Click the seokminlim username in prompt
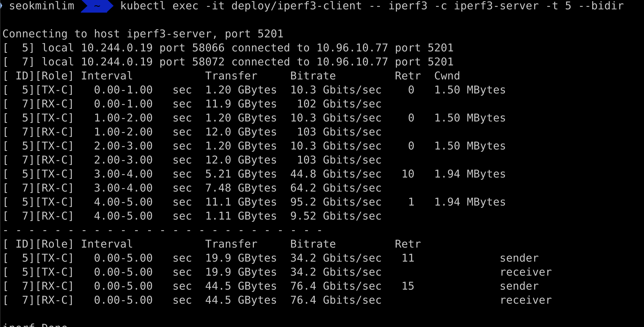 click(x=42, y=6)
